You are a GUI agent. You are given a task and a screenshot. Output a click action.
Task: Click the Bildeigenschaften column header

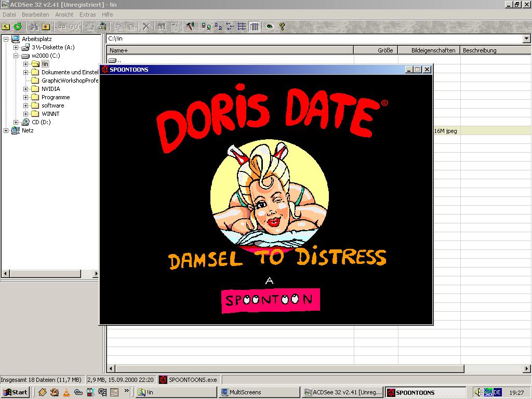click(429, 50)
